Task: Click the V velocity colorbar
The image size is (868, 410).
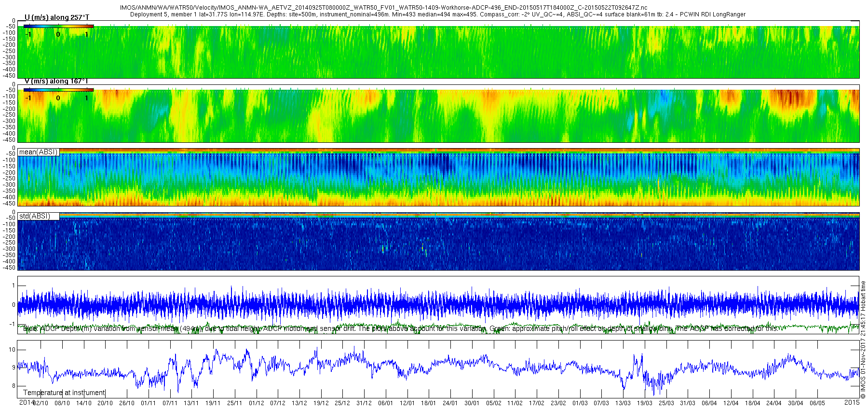Action: coord(58,90)
